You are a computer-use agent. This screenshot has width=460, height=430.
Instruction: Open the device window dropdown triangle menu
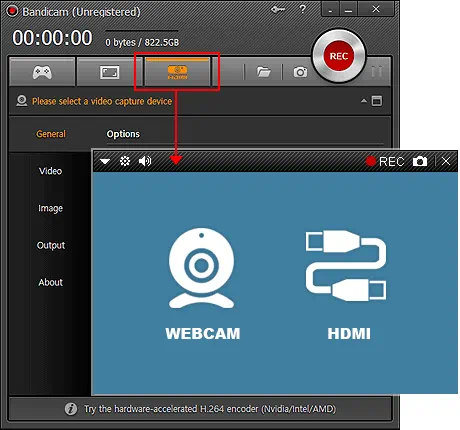coord(105,161)
